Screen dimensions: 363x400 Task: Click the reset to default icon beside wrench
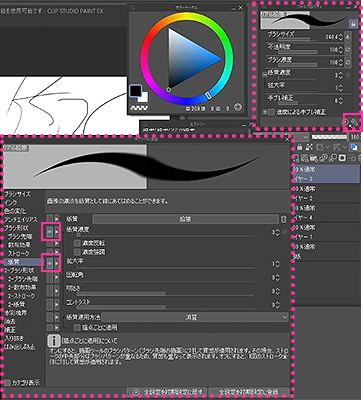point(346,122)
